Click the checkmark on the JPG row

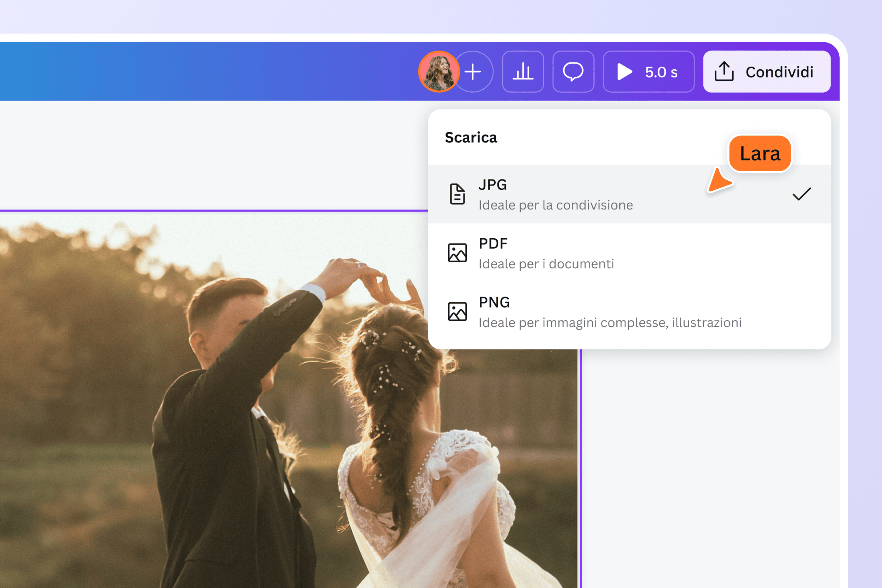click(x=802, y=194)
